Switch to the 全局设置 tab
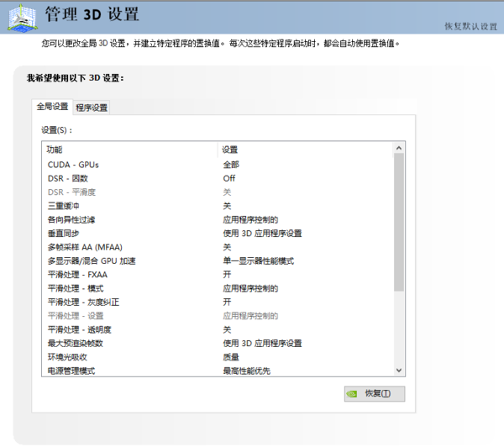Screen dimensions: 504x447 pyautogui.click(x=52, y=107)
